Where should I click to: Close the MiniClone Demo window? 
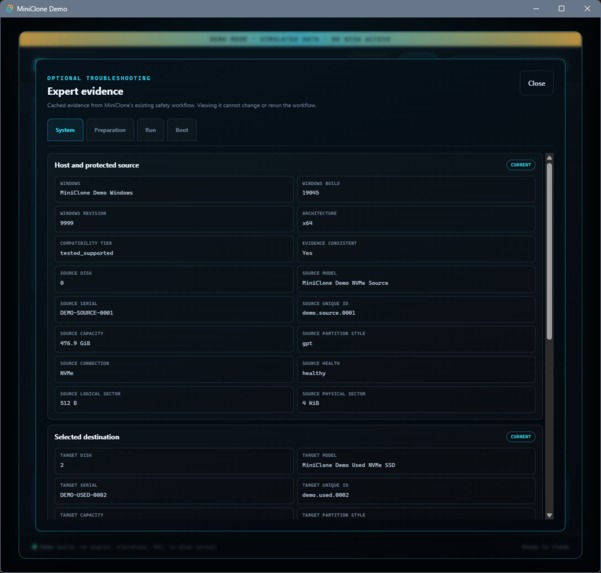(587, 8)
